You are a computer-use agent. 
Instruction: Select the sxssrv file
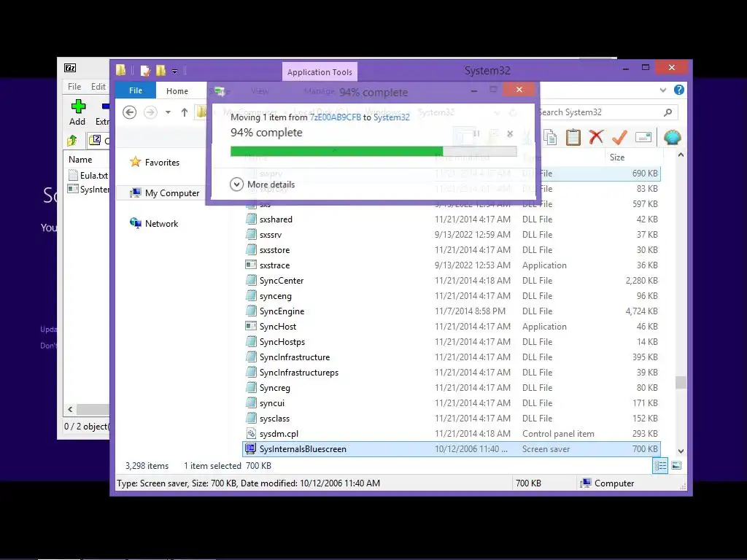pyautogui.click(x=452, y=234)
